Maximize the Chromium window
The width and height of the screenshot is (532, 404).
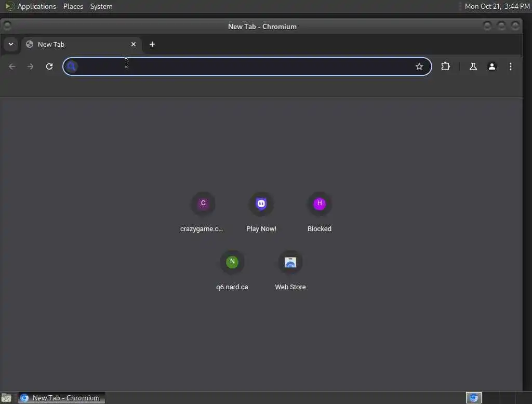pos(501,26)
